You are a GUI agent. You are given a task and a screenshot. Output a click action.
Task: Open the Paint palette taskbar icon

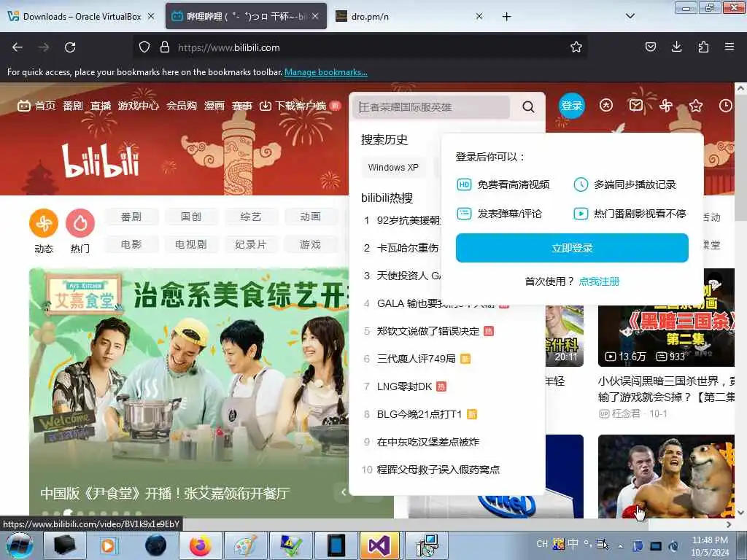pyautogui.click(x=245, y=545)
